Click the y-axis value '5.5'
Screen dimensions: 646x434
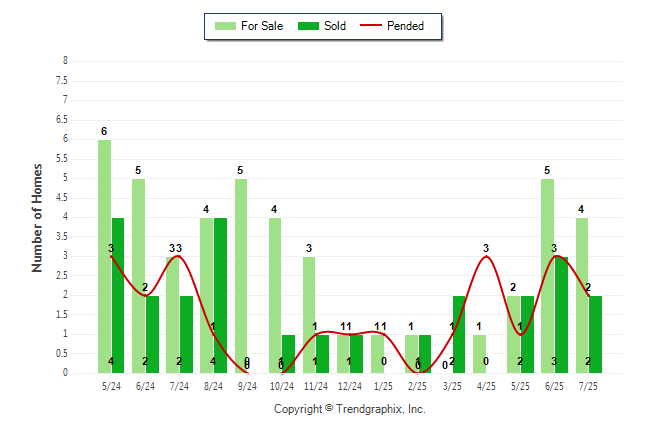pyautogui.click(x=62, y=159)
